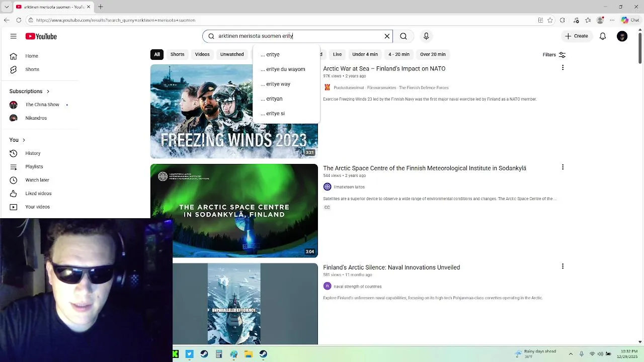This screenshot has width=644, height=362.
Task: Open the media control music icon
Action: pyautogui.click(x=576, y=20)
